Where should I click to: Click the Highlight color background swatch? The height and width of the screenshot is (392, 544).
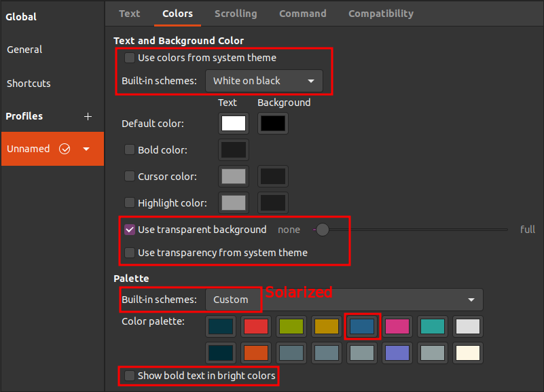point(273,202)
